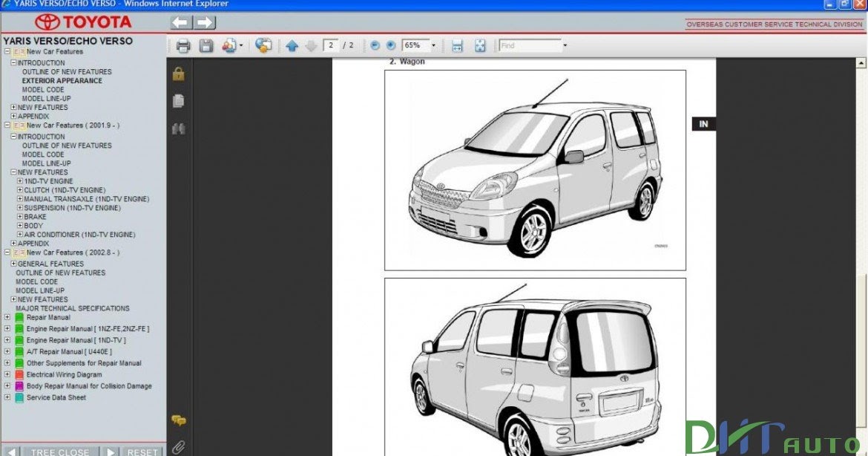This screenshot has height=456, width=868.
Task: Open the zoom percentage dropdown arrow
Action: [x=433, y=46]
